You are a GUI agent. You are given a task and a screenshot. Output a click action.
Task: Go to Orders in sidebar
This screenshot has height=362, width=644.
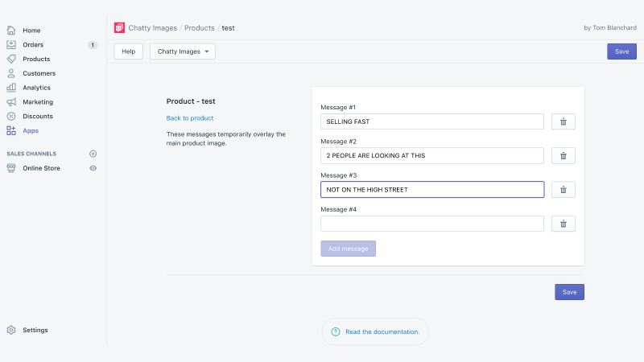(33, 45)
